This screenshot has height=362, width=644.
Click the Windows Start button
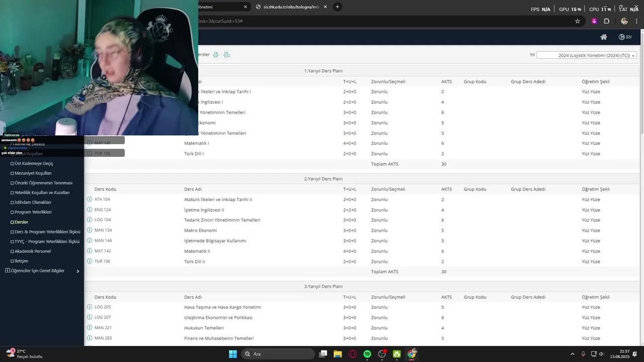tap(233, 354)
